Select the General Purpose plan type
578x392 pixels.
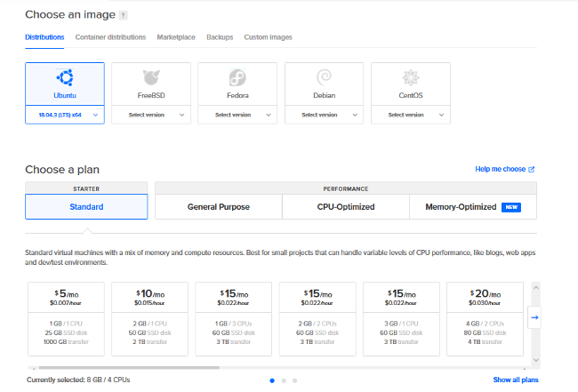(x=219, y=207)
